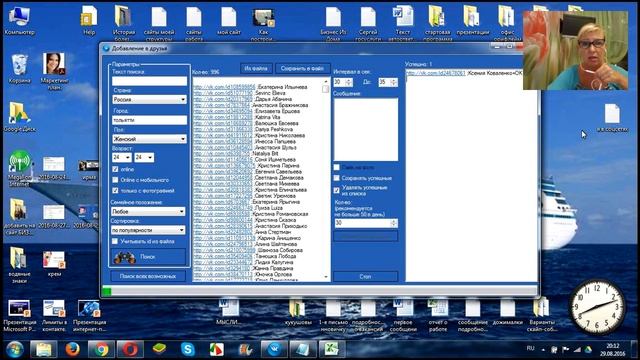Image resolution: width=640 pixels, height=360 pixels.
Task: Click the Город field with тольятти
Action: [x=149, y=120]
